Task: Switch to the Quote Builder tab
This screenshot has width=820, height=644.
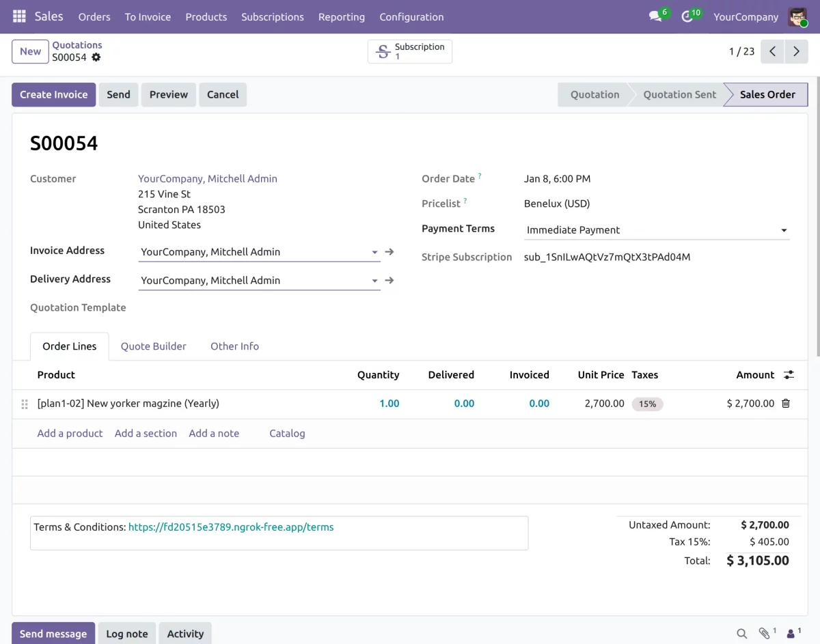Action: (153, 346)
